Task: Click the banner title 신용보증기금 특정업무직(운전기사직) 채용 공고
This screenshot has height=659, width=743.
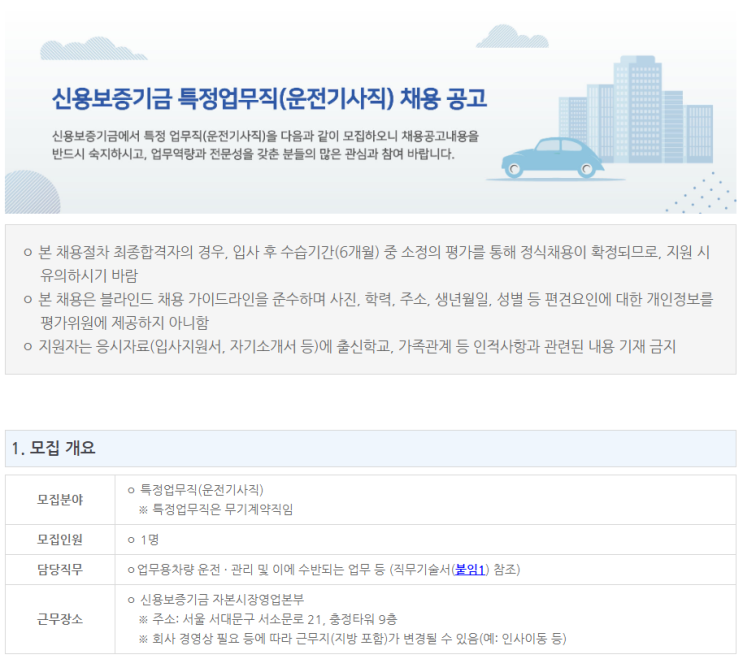Action: pyautogui.click(x=269, y=99)
